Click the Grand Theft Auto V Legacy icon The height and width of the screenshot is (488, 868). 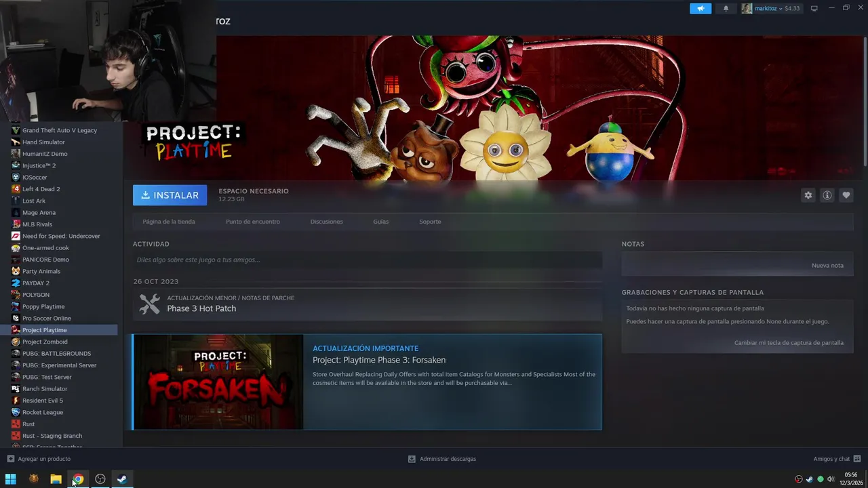tap(16, 130)
